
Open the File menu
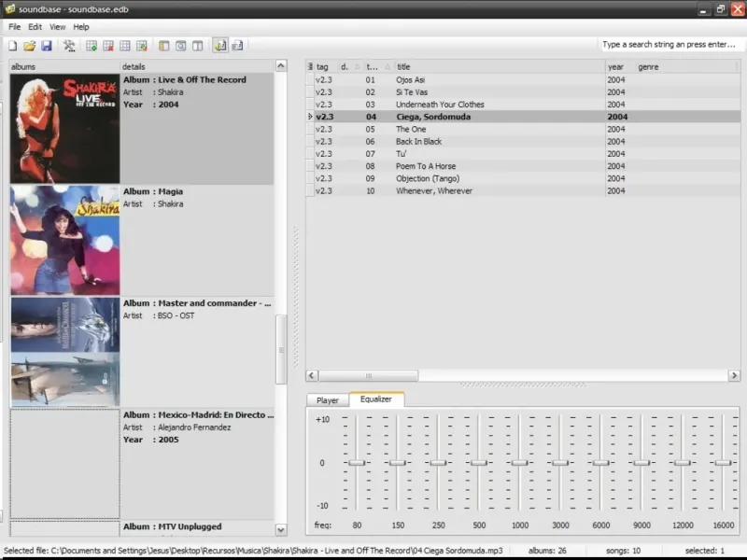[x=14, y=27]
